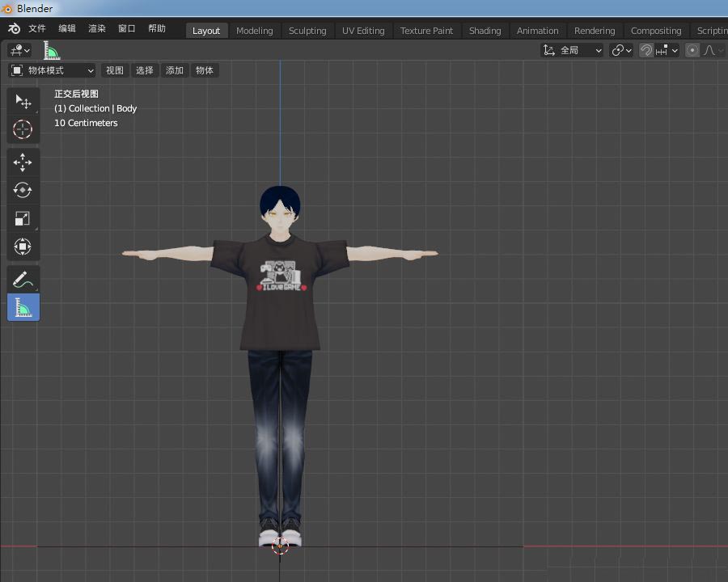
Task: Open the 渲染 menu
Action: tap(96, 29)
